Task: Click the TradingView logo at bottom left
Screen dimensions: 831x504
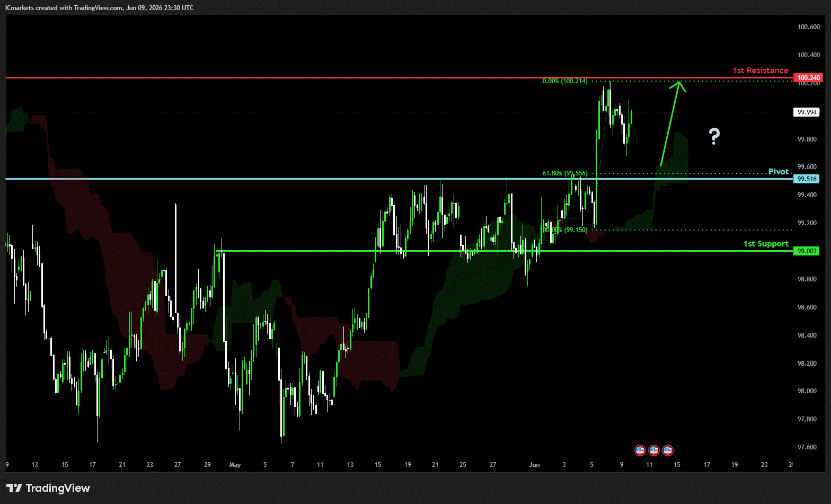Action: [48, 488]
